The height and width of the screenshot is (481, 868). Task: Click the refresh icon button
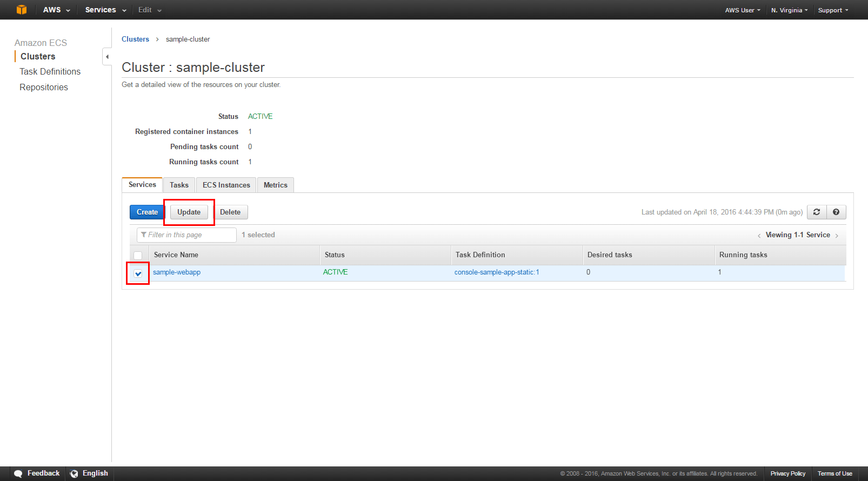[817, 212]
